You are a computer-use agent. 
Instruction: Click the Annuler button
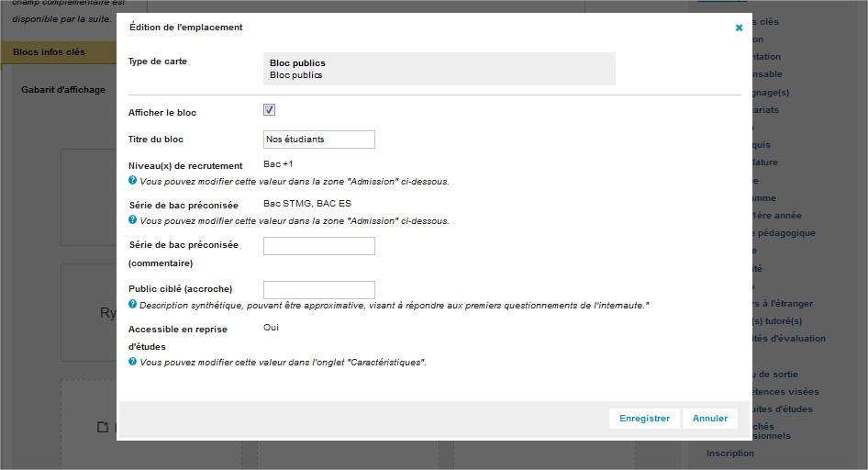(709, 419)
